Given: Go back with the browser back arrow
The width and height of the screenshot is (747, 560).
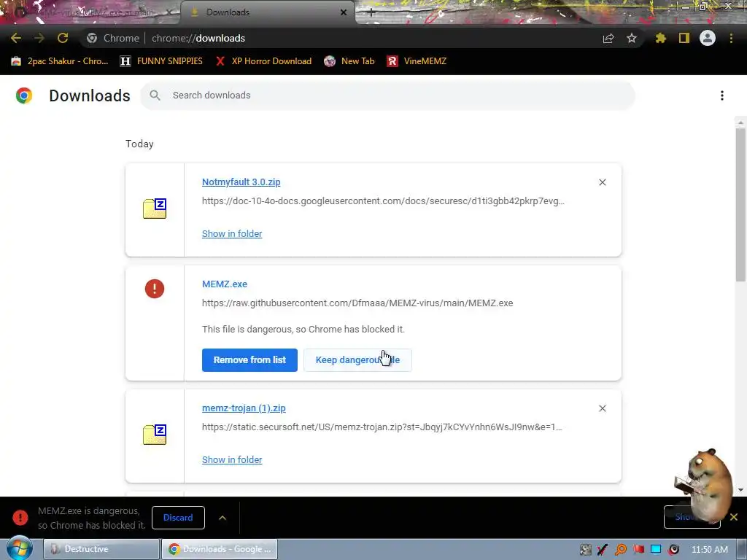Looking at the screenshot, I should (x=16, y=38).
